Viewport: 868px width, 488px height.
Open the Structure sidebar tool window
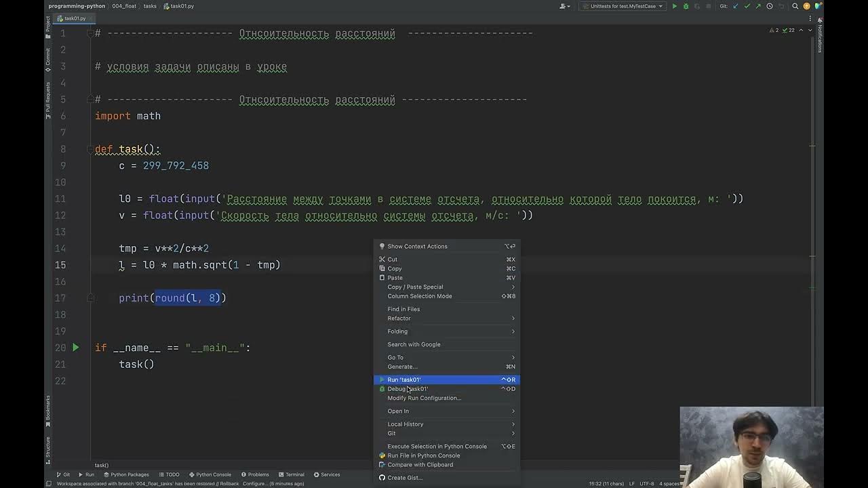(47, 450)
